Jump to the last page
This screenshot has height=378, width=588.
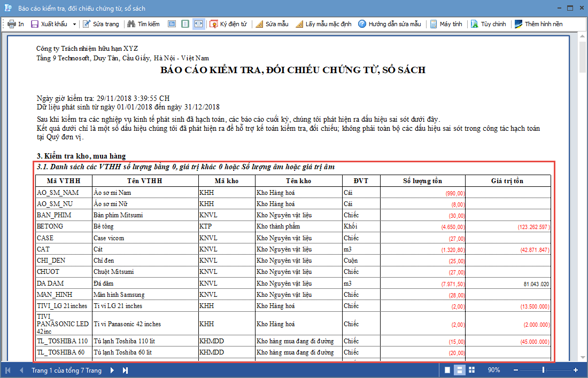tap(125, 370)
